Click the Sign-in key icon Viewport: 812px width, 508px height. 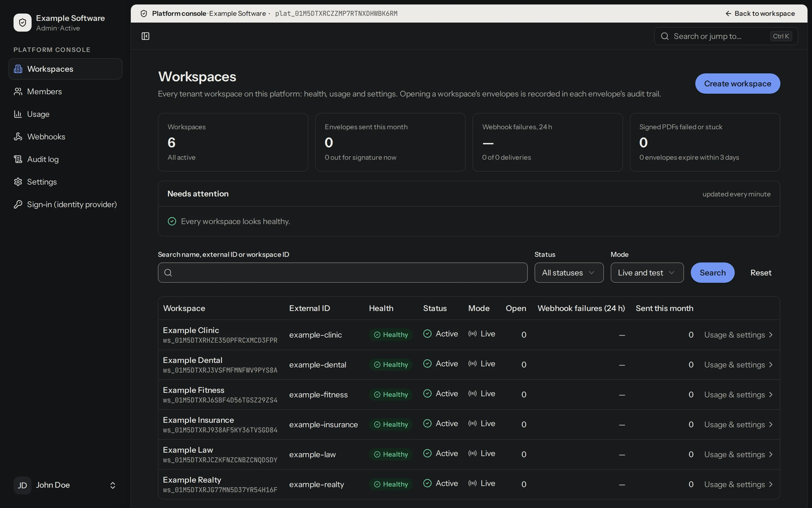pyautogui.click(x=18, y=204)
